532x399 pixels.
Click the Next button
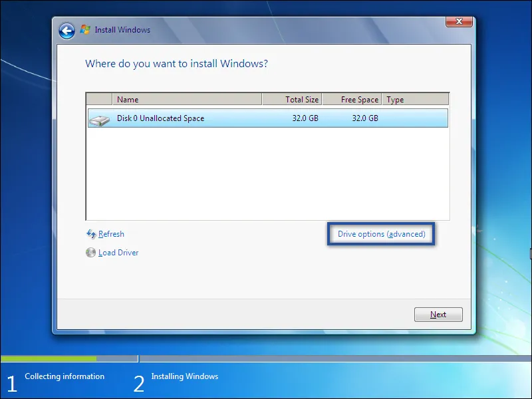(x=438, y=314)
